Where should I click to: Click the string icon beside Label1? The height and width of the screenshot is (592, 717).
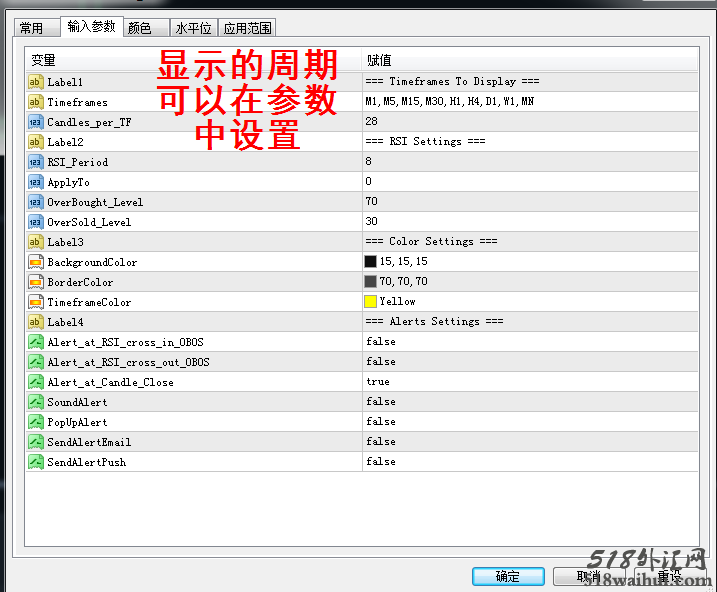click(x=36, y=82)
